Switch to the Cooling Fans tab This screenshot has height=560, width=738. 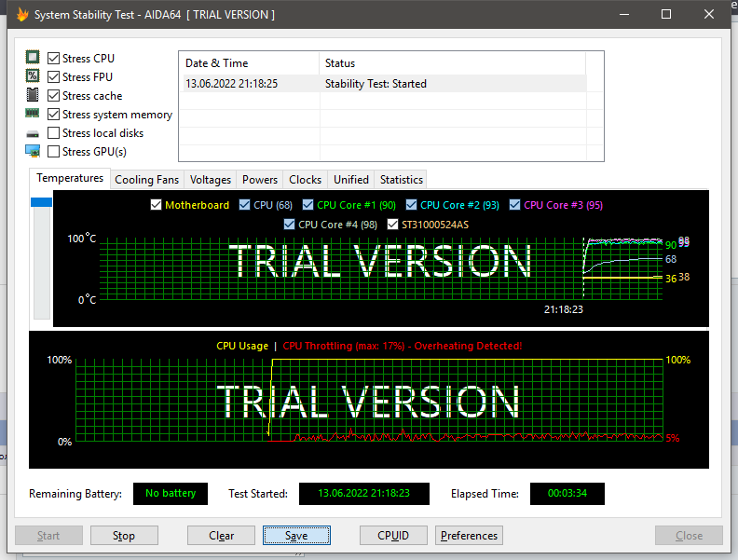pos(147,180)
